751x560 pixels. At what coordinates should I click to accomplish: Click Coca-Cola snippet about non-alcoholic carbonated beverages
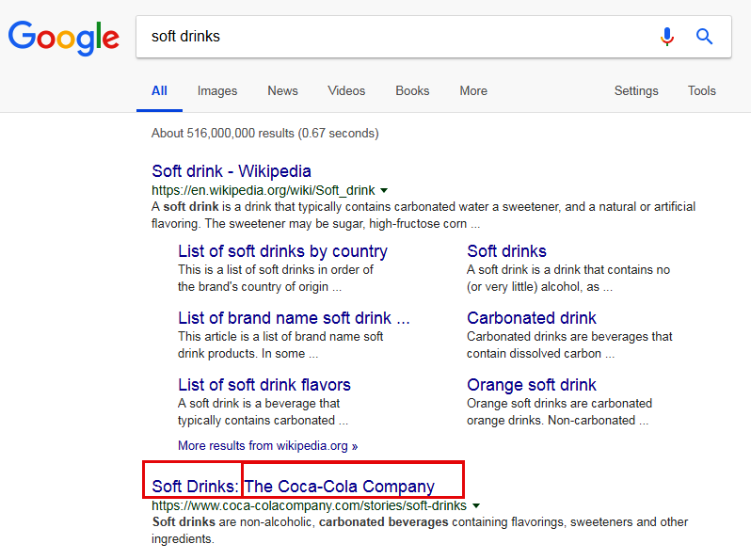click(420, 530)
